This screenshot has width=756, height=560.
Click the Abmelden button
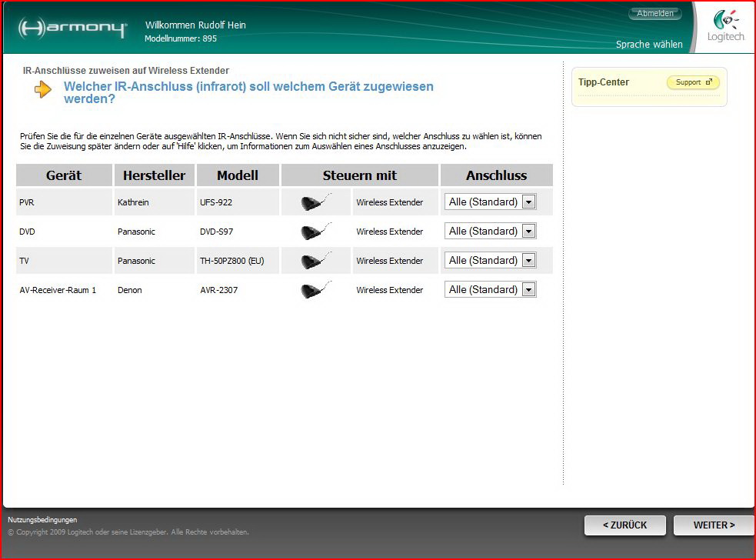(x=655, y=13)
